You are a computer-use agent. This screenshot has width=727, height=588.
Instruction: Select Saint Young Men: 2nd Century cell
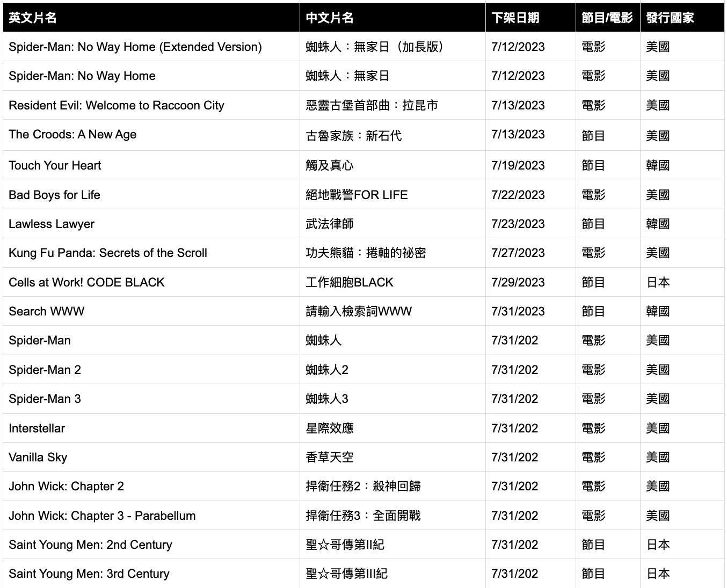[151, 545]
